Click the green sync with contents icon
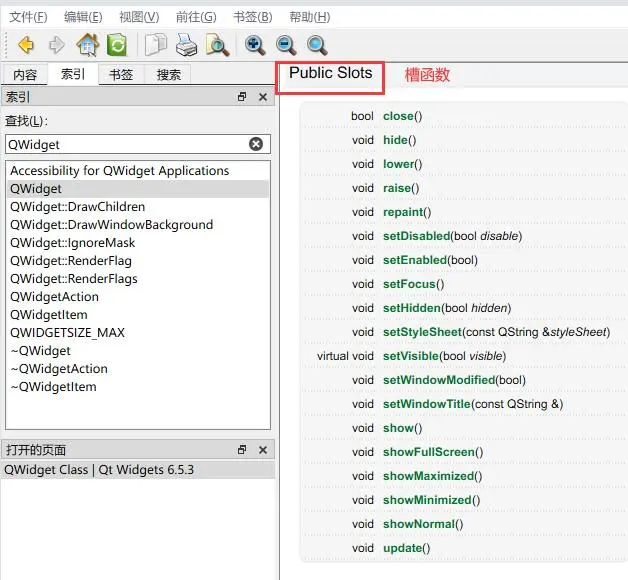The height and width of the screenshot is (580, 628). (x=117, y=45)
